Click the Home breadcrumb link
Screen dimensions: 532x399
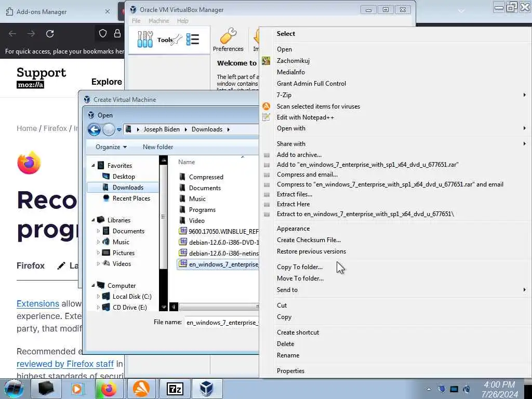pyautogui.click(x=26, y=128)
